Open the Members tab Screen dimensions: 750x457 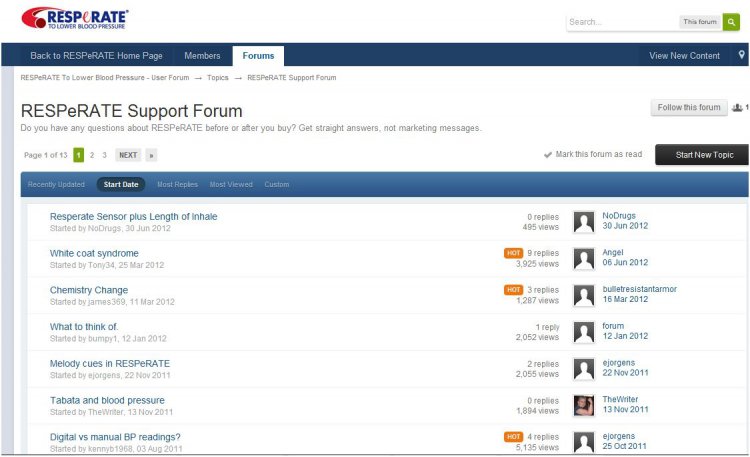[202, 56]
